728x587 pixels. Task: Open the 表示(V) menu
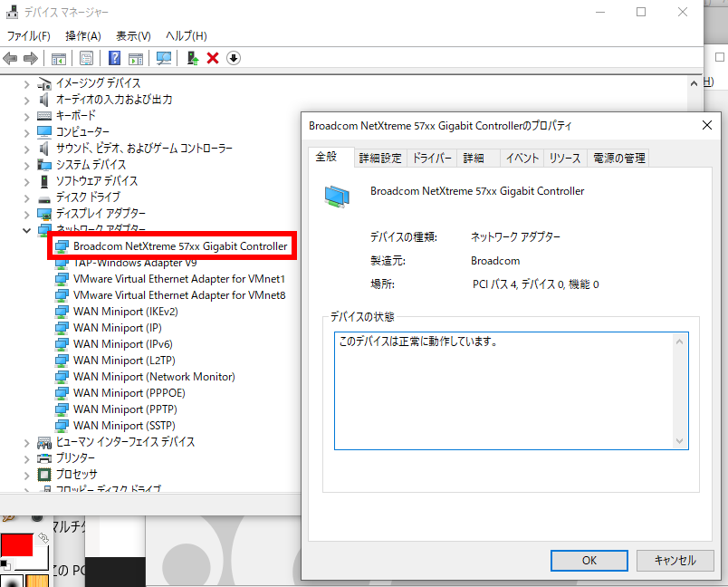pos(133,35)
